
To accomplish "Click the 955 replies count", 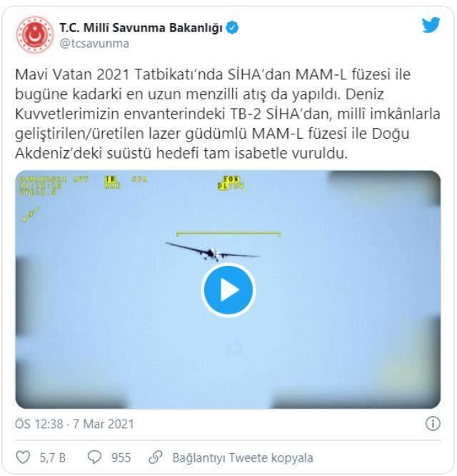I will coord(121,457).
